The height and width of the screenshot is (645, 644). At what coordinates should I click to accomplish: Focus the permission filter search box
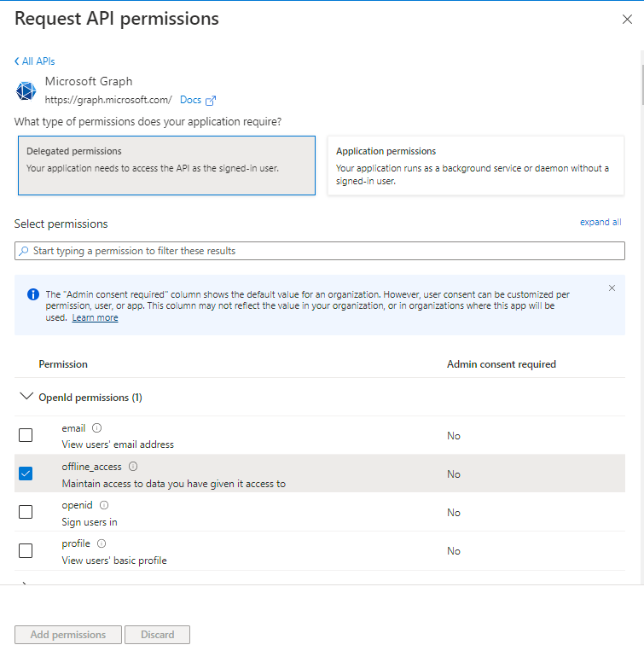(x=320, y=251)
